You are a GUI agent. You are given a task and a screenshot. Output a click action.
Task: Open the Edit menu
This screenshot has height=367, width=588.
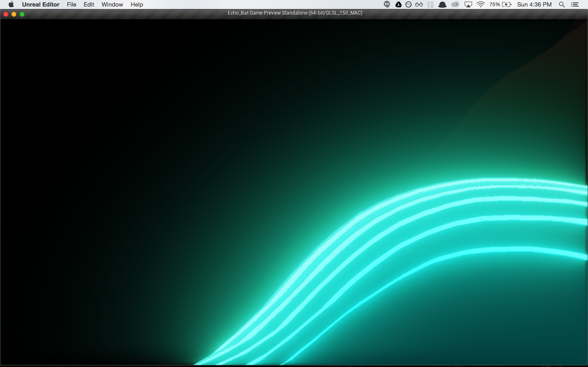point(89,5)
